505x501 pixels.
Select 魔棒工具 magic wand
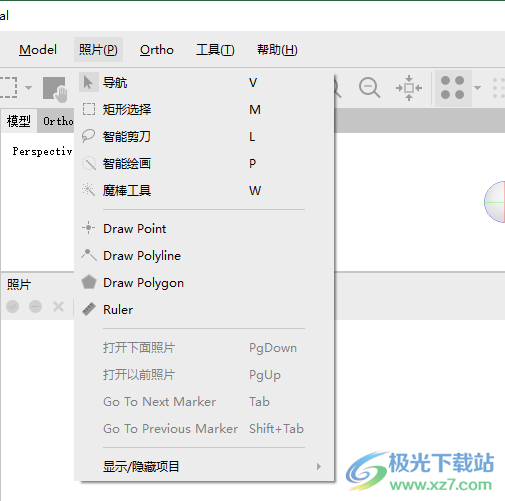[x=204, y=190]
